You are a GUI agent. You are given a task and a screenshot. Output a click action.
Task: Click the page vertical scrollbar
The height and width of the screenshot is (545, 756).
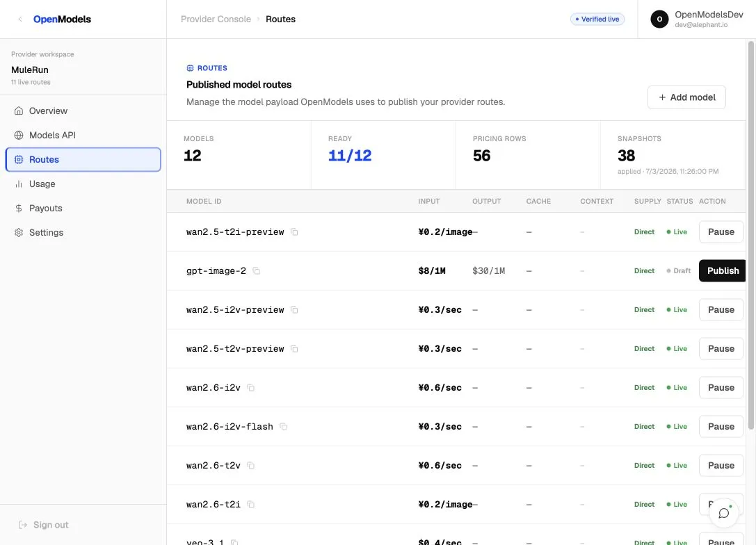point(750,235)
